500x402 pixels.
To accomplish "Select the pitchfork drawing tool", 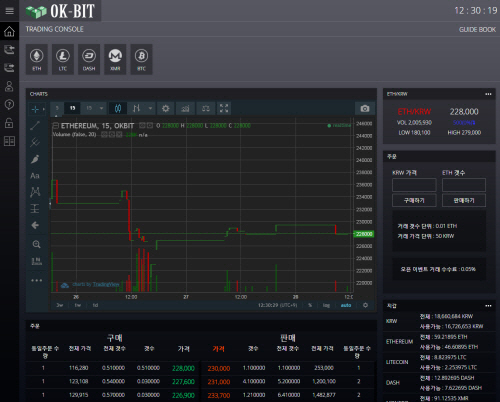I will pos(35,142).
